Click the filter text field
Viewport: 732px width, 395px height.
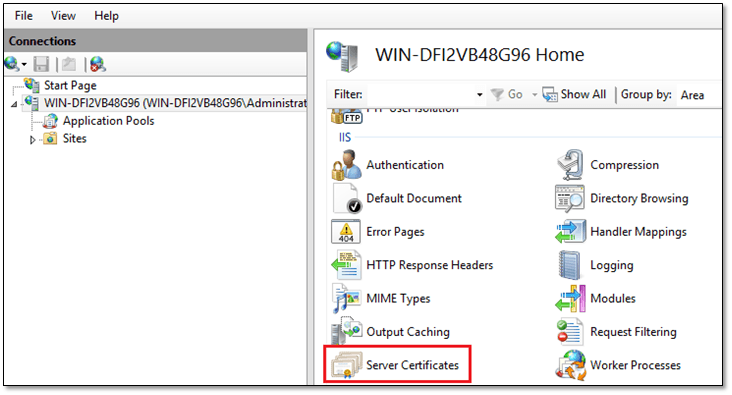coord(420,94)
